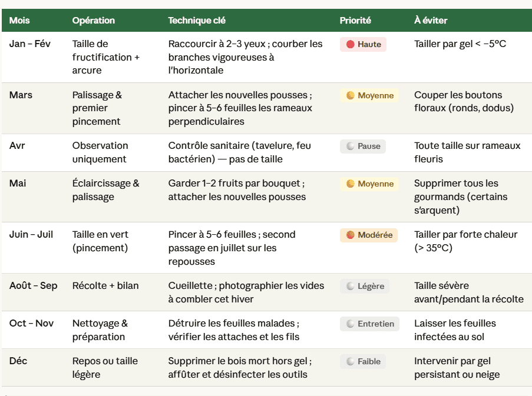Click the Entretien priority badge

370,324
